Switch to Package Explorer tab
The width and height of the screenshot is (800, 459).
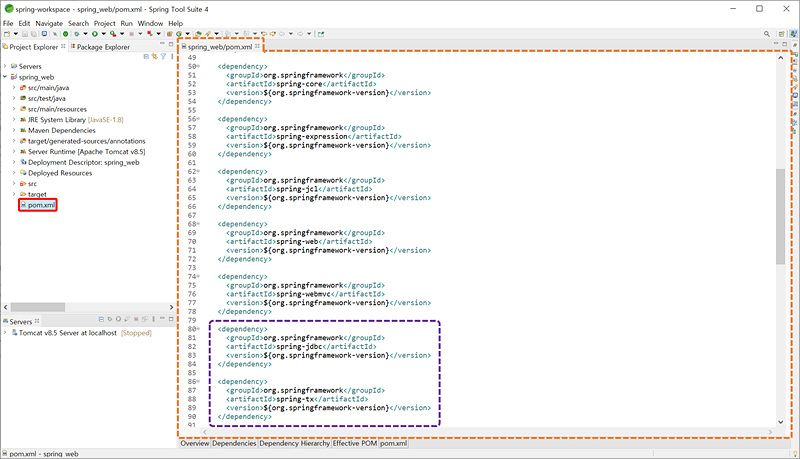(100, 47)
